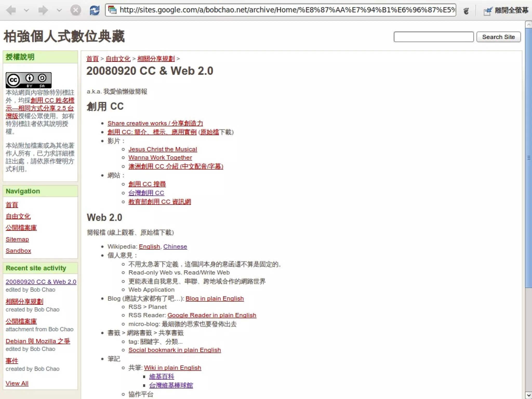Open Blog in plain English link

(215, 299)
